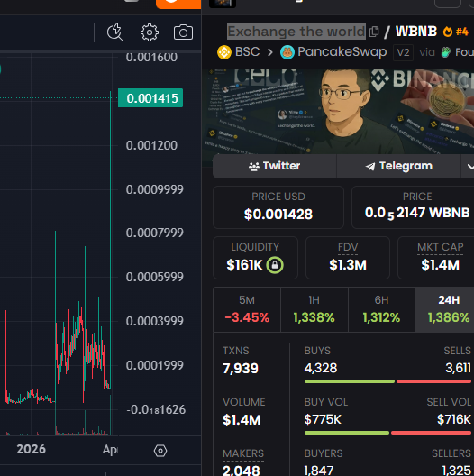Click the VOLUME $1.4M value
This screenshot has height=476, width=474.
tap(242, 420)
